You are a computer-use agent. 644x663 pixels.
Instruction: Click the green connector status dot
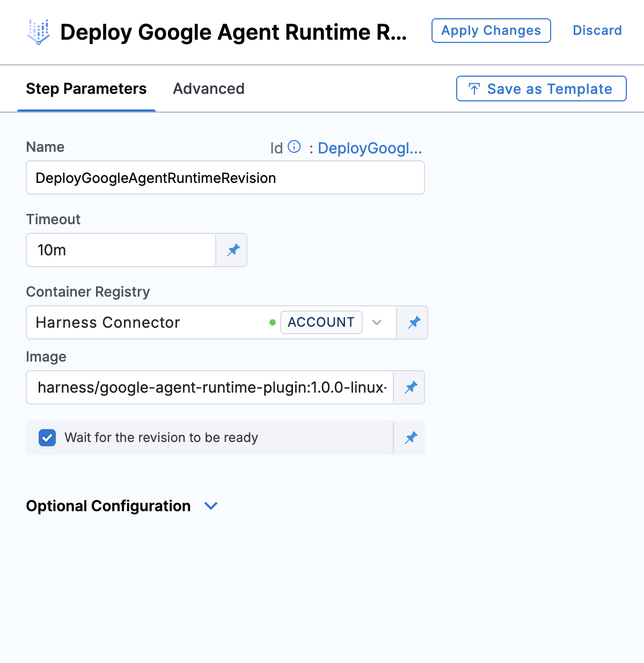coord(273,322)
